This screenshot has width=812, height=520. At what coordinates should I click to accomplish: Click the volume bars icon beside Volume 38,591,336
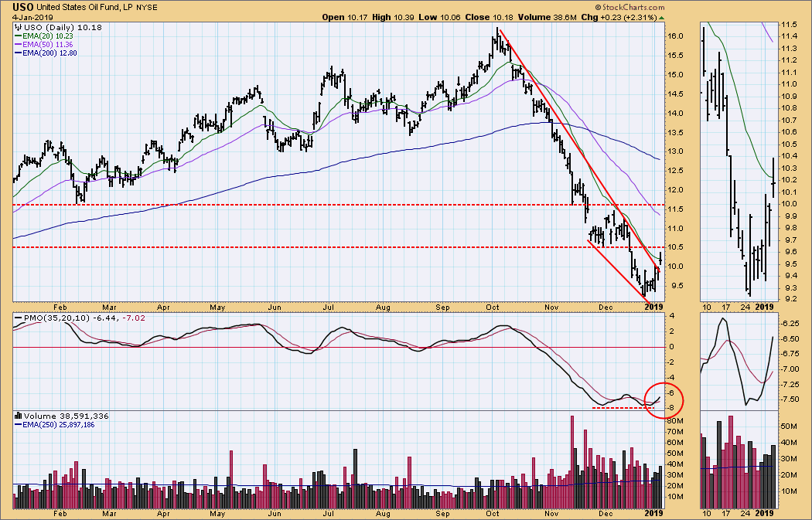pos(18,416)
